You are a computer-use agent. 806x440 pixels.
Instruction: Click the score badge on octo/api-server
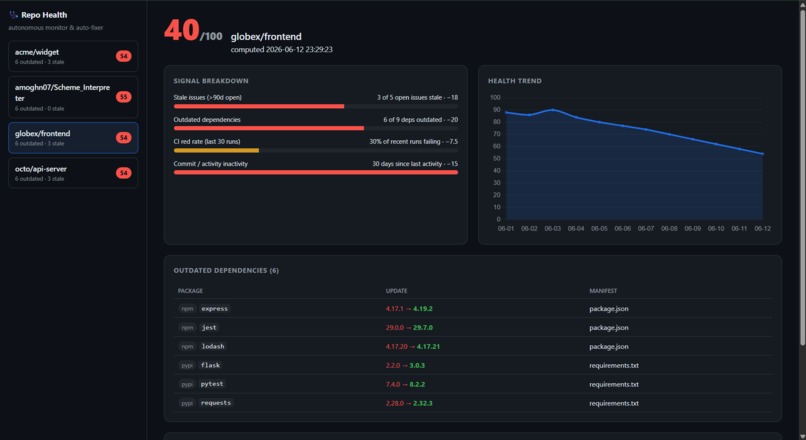point(123,173)
